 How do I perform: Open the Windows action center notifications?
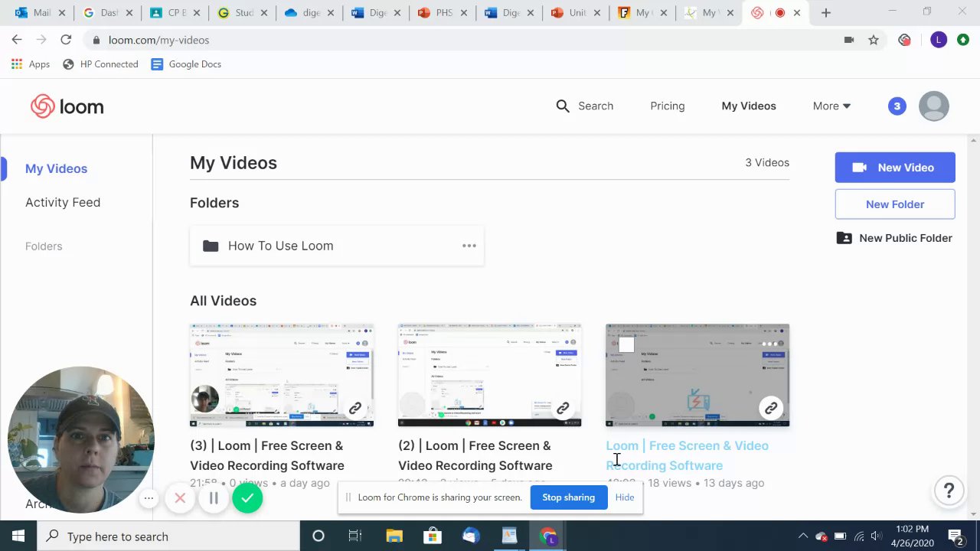(x=955, y=536)
